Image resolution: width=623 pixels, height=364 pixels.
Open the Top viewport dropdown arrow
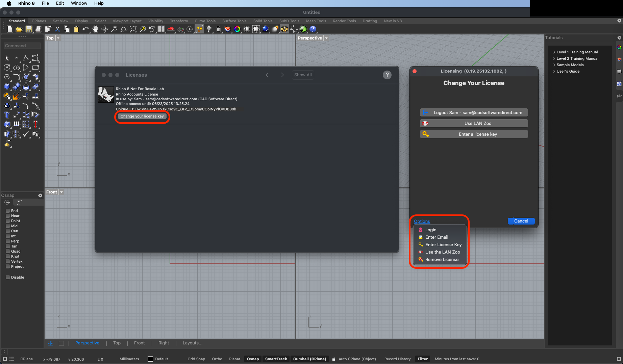point(58,38)
